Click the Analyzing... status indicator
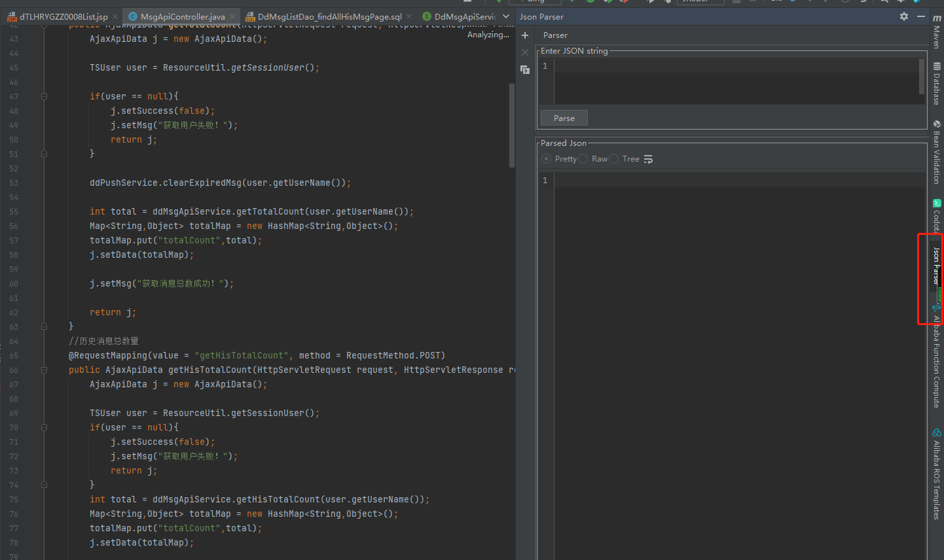Screen dimensions: 944x560 coord(488,35)
